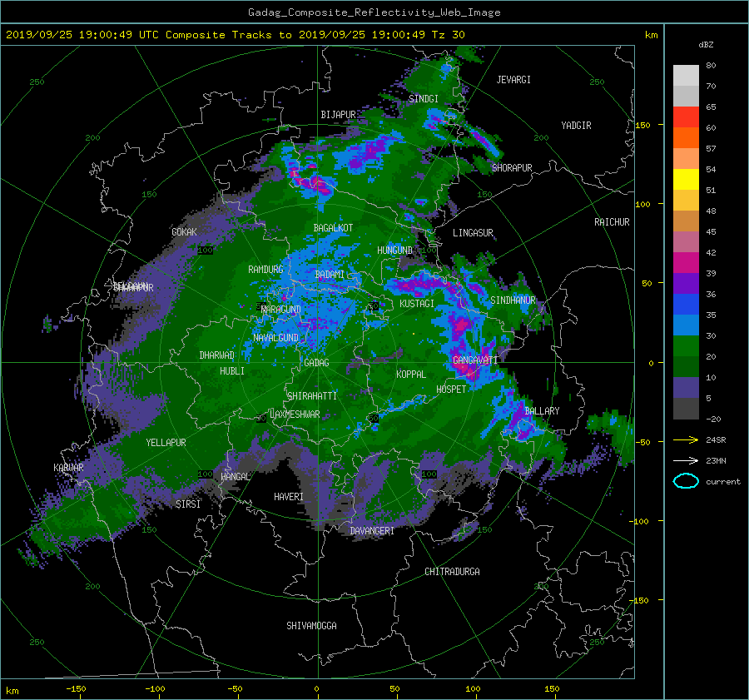The image size is (749, 700).
Task: Click the SHIVAMOGGA city label
Action: click(311, 626)
